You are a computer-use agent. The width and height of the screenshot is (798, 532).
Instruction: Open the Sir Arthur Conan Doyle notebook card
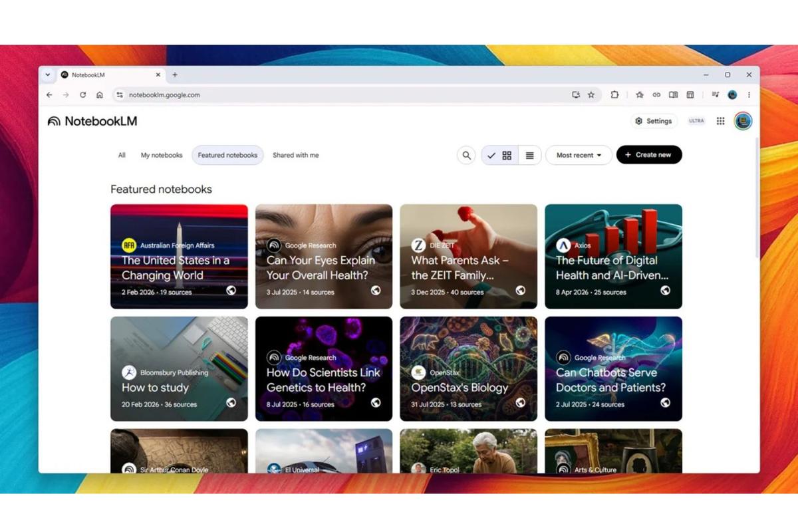(x=179, y=451)
